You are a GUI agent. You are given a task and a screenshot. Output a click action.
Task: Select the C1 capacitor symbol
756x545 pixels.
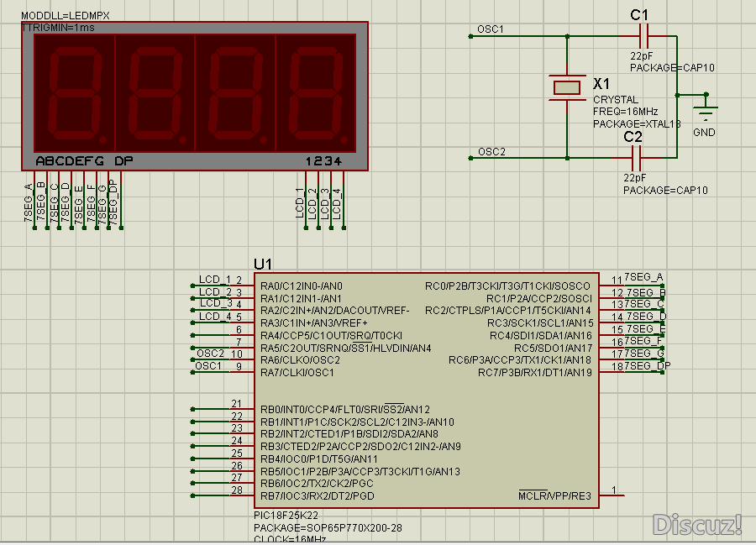pyautogui.click(x=643, y=36)
